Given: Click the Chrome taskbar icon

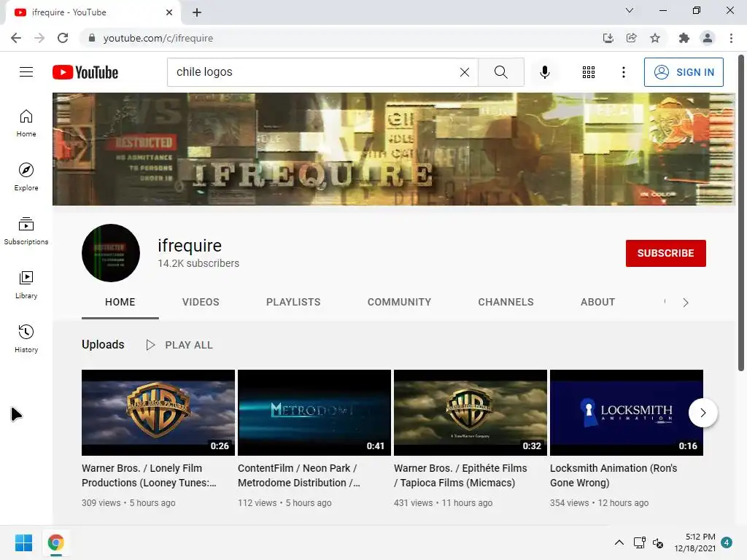Looking at the screenshot, I should pos(55,542).
